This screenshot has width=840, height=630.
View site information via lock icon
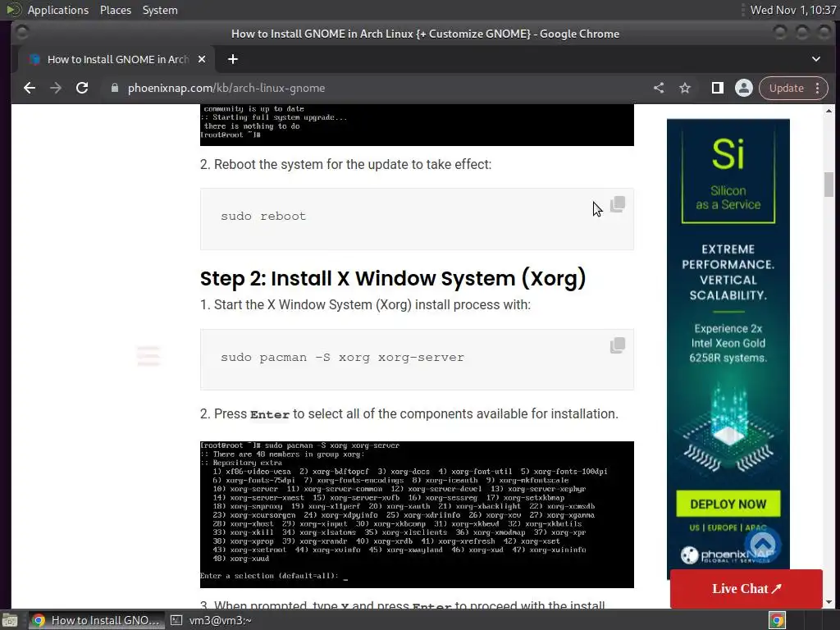[115, 88]
